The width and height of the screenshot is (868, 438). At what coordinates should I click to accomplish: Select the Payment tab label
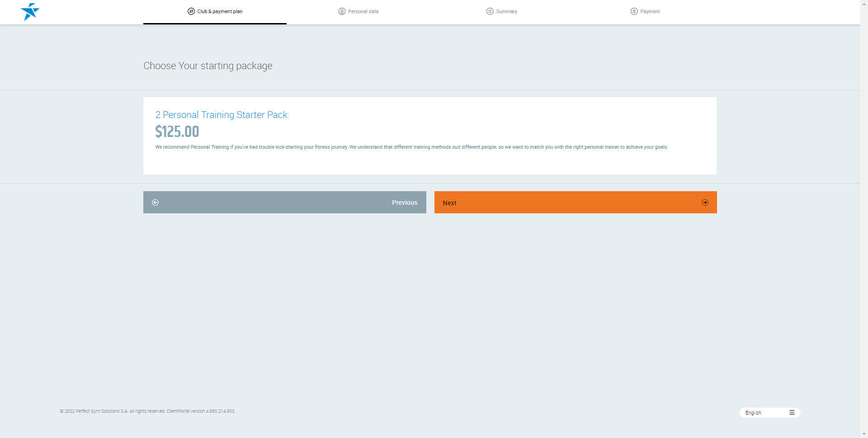pyautogui.click(x=650, y=11)
